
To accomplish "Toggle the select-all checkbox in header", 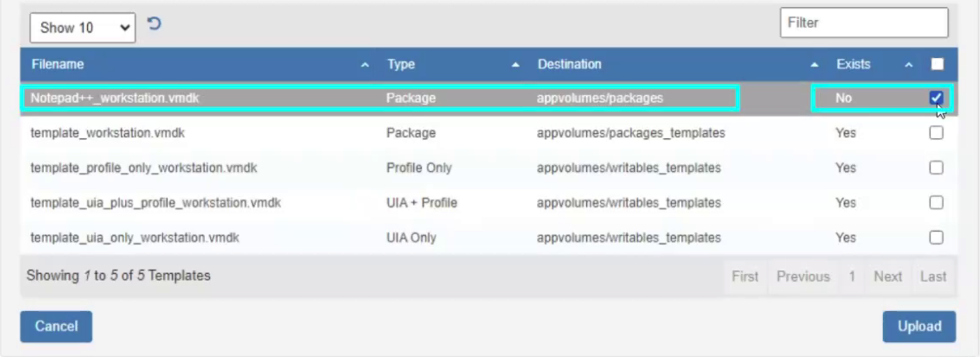I will tap(936, 64).
